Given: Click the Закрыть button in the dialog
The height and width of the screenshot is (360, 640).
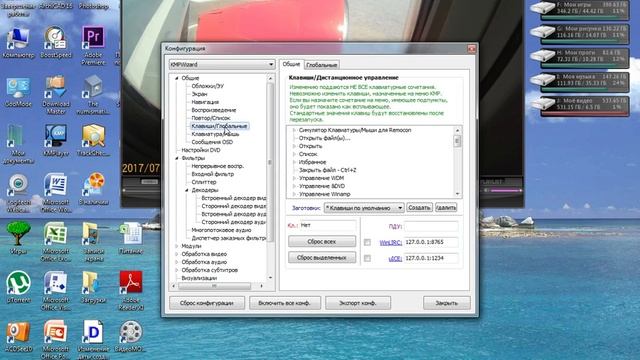Looking at the screenshot, I should 447,303.
